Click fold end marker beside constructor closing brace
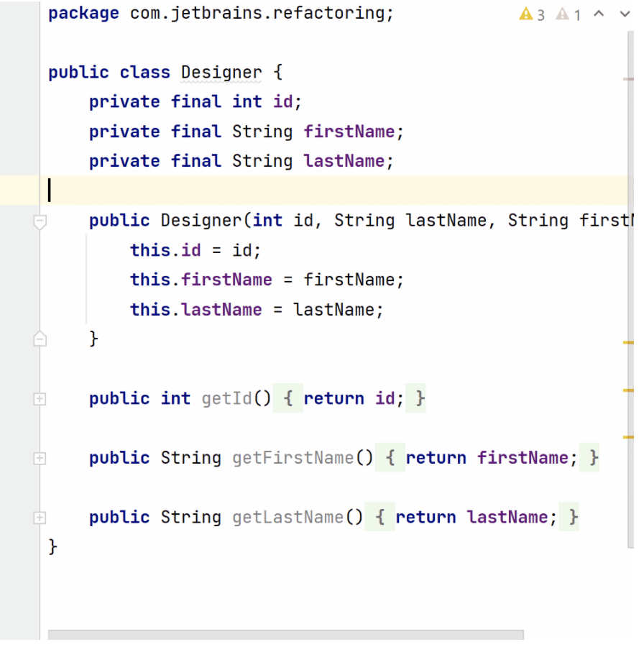This screenshot has height=647, width=644. coord(40,339)
